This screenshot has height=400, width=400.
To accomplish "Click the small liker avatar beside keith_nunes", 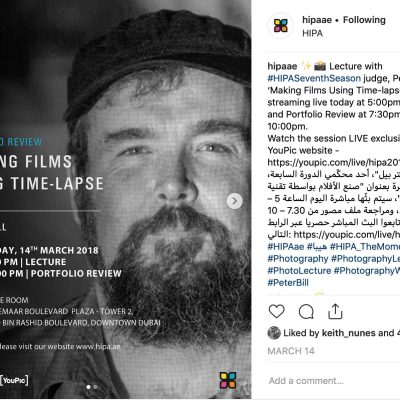I will pyautogui.click(x=274, y=333).
